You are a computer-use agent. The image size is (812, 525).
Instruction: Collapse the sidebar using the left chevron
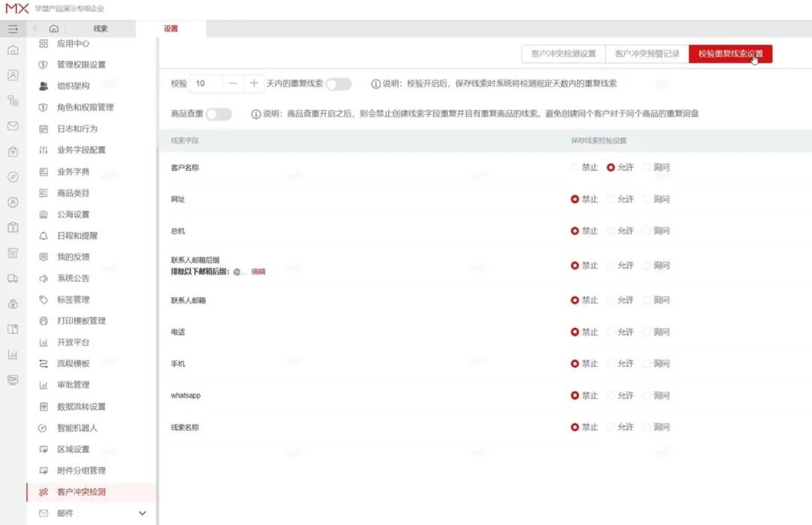pyautogui.click(x=34, y=29)
